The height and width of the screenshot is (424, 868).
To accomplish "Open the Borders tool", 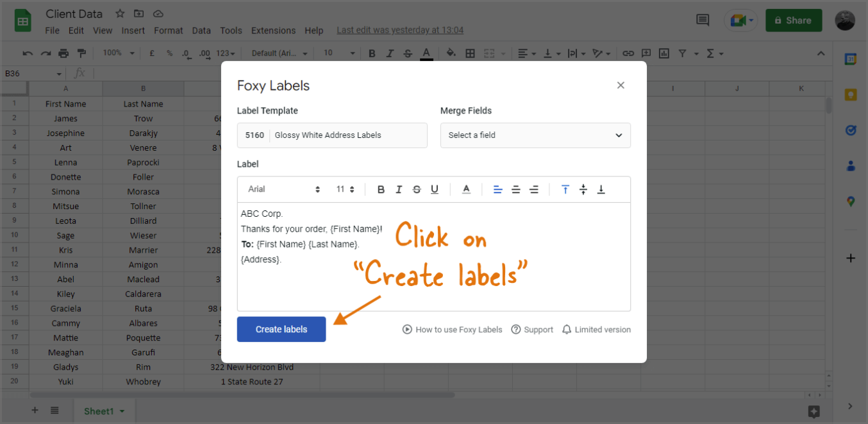I will point(470,53).
